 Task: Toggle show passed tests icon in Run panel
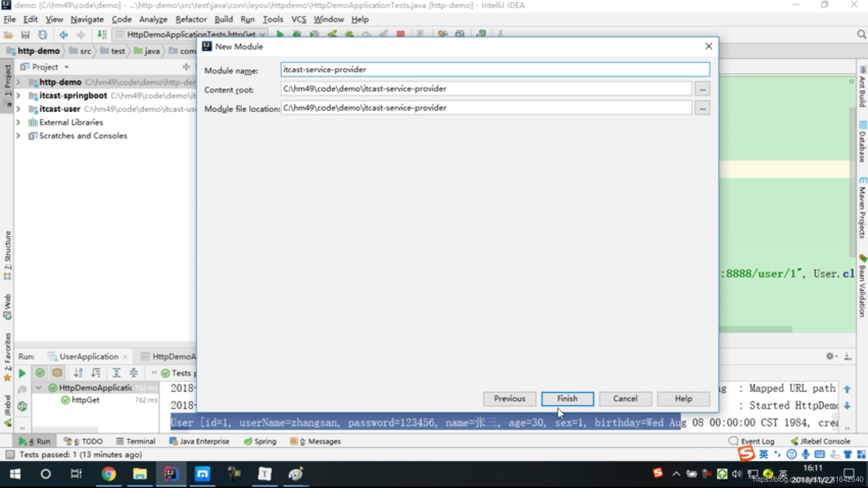click(x=40, y=373)
